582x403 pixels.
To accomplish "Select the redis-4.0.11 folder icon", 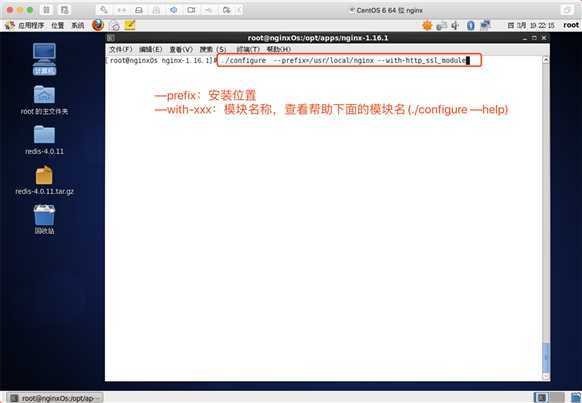I will pyautogui.click(x=44, y=140).
